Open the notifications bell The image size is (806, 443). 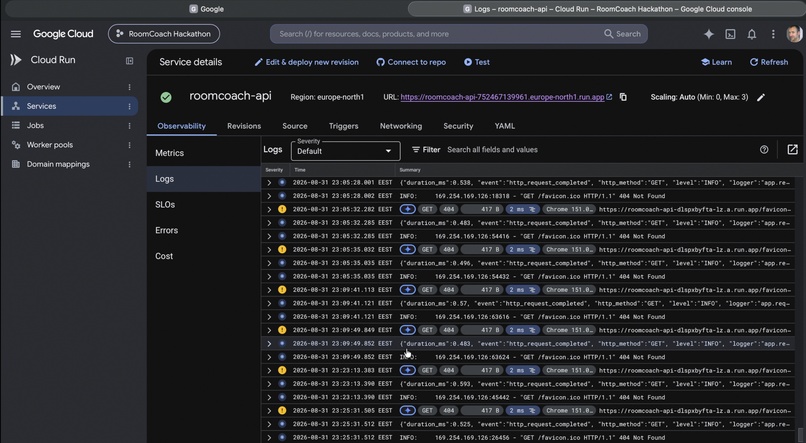pos(752,34)
